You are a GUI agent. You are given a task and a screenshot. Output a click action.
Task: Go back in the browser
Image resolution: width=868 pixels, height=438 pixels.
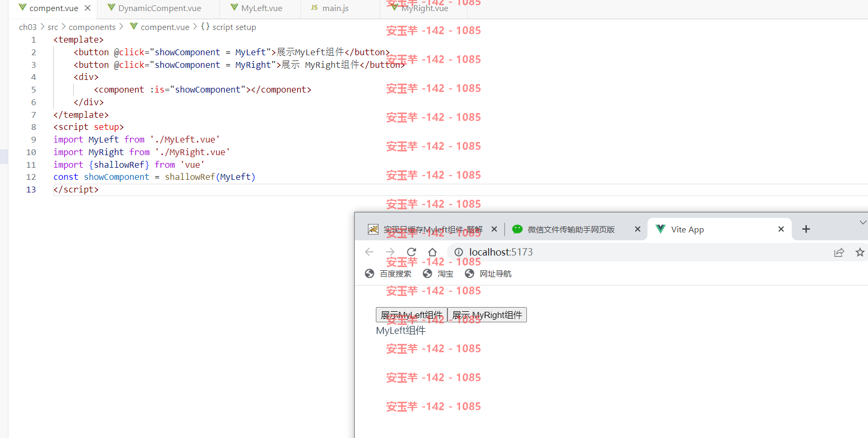(x=369, y=252)
